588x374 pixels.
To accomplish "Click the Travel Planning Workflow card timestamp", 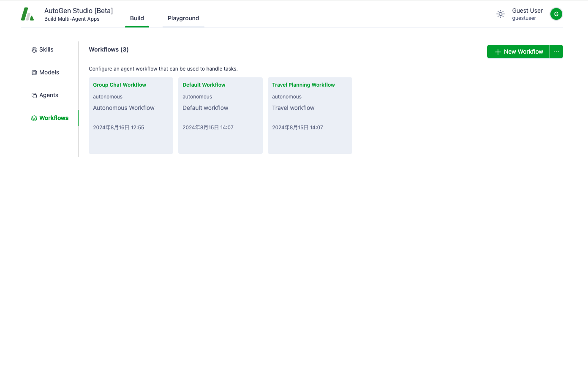I will point(297,127).
